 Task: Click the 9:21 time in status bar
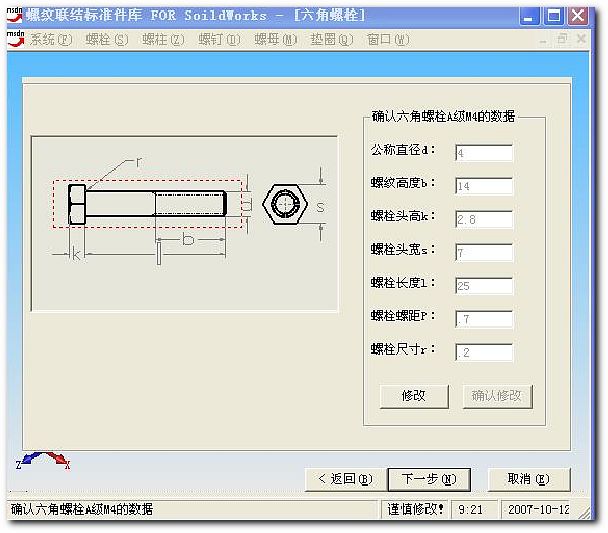click(471, 509)
